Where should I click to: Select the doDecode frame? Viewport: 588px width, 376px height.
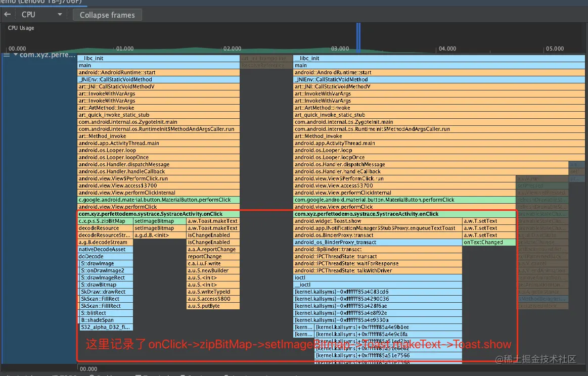(x=105, y=257)
